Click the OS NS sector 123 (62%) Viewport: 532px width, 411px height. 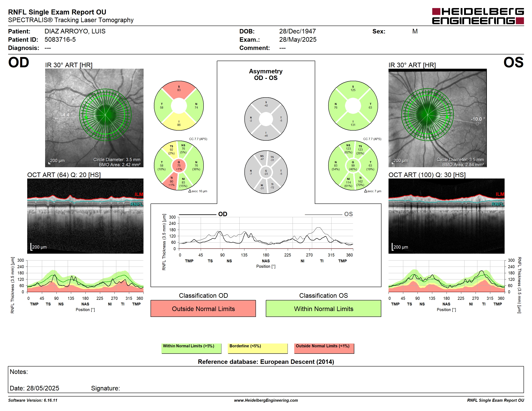click(348, 149)
